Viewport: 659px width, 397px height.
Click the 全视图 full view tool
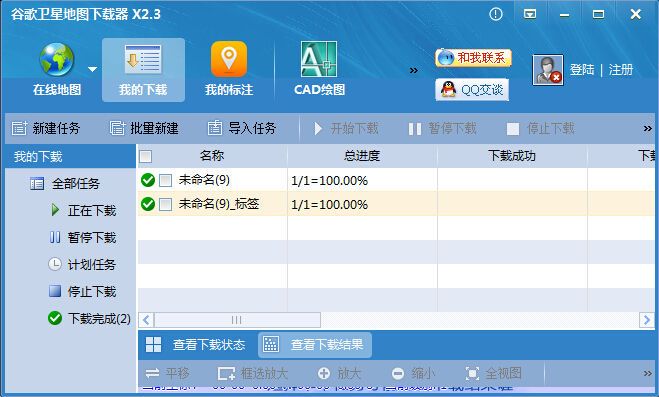494,373
